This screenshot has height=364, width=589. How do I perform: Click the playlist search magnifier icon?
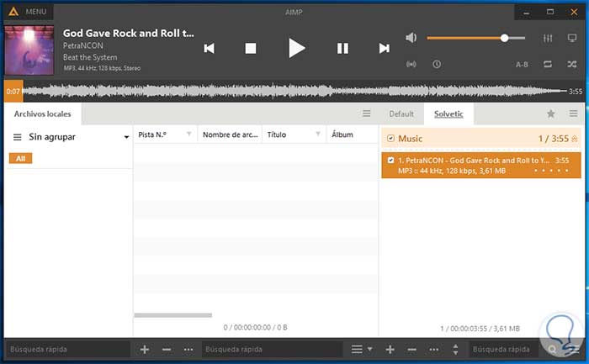(x=552, y=350)
